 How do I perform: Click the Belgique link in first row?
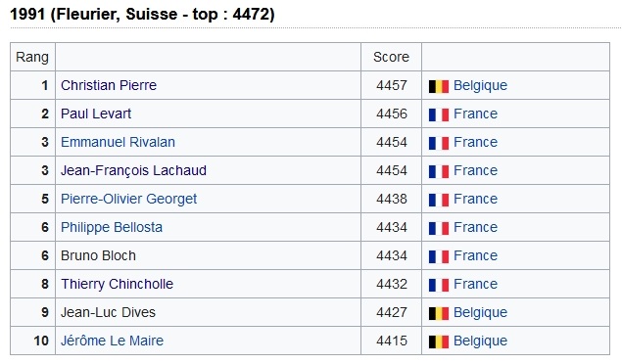coord(480,85)
